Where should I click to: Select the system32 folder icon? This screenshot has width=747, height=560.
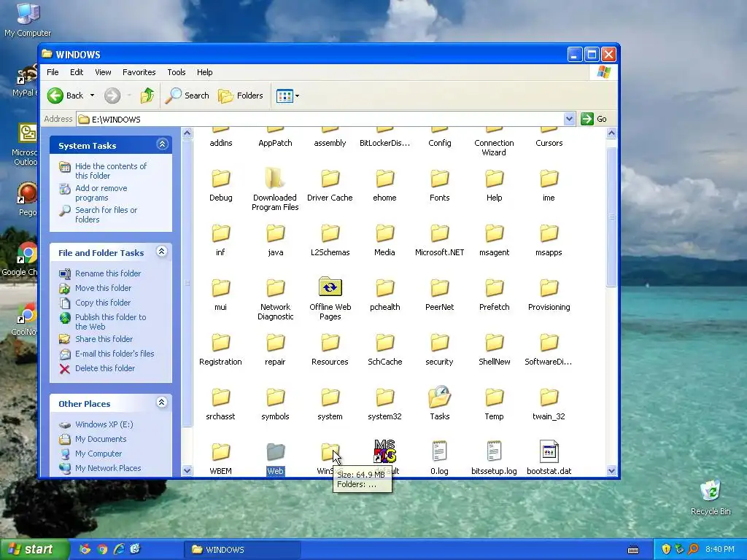point(384,397)
